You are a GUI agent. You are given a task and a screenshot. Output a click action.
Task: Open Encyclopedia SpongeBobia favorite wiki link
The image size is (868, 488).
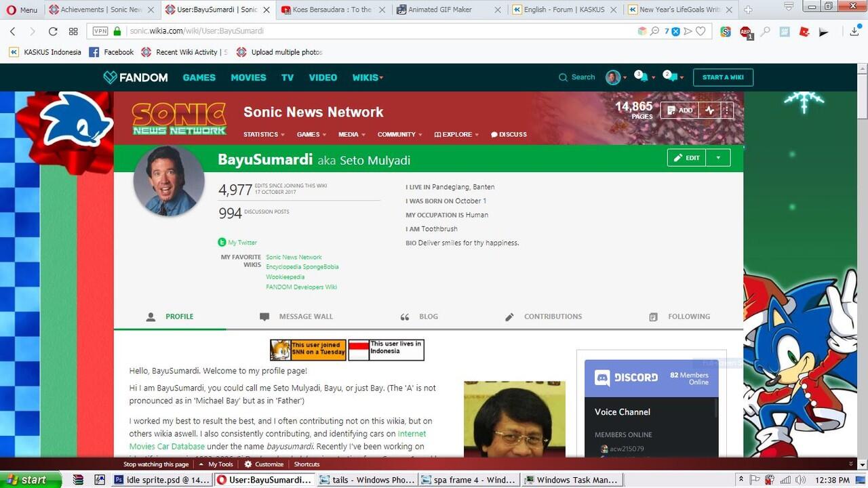click(302, 267)
